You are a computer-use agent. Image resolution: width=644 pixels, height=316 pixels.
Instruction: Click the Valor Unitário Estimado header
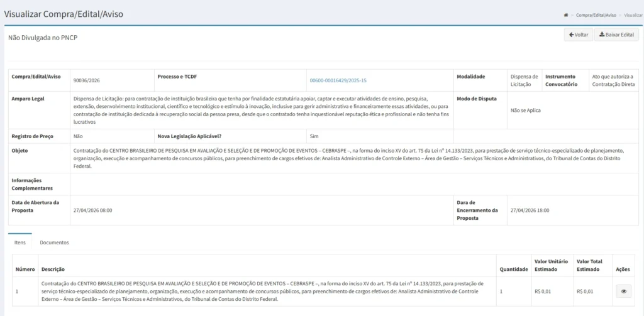(551, 266)
